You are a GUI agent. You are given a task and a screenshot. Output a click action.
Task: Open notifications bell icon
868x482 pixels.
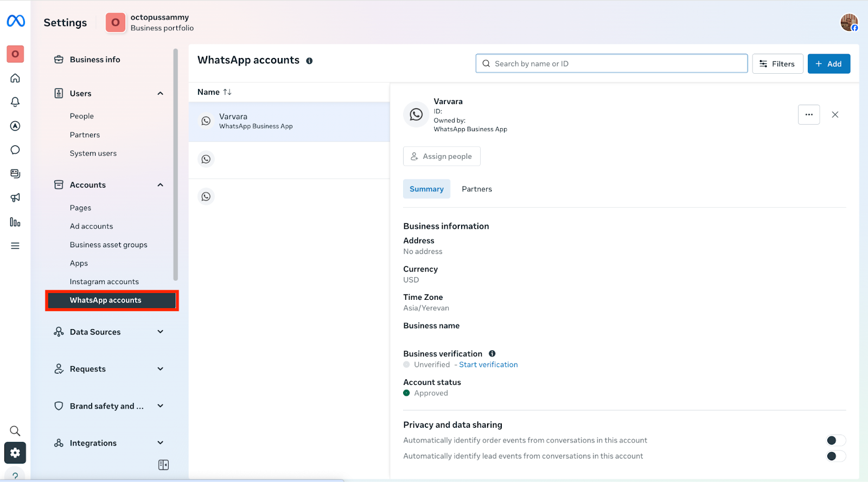[15, 102]
